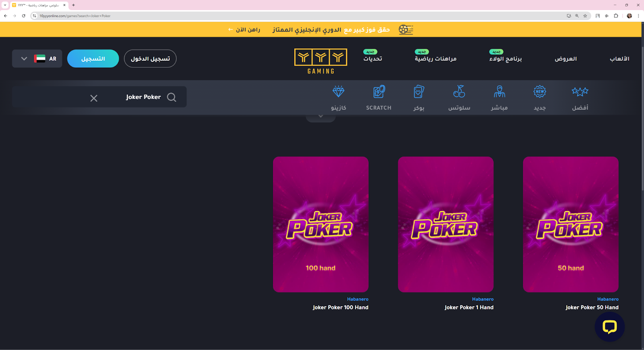Image resolution: width=644 pixels, height=350 pixels.
Task: Click the magnifier search icon
Action: pos(171,97)
